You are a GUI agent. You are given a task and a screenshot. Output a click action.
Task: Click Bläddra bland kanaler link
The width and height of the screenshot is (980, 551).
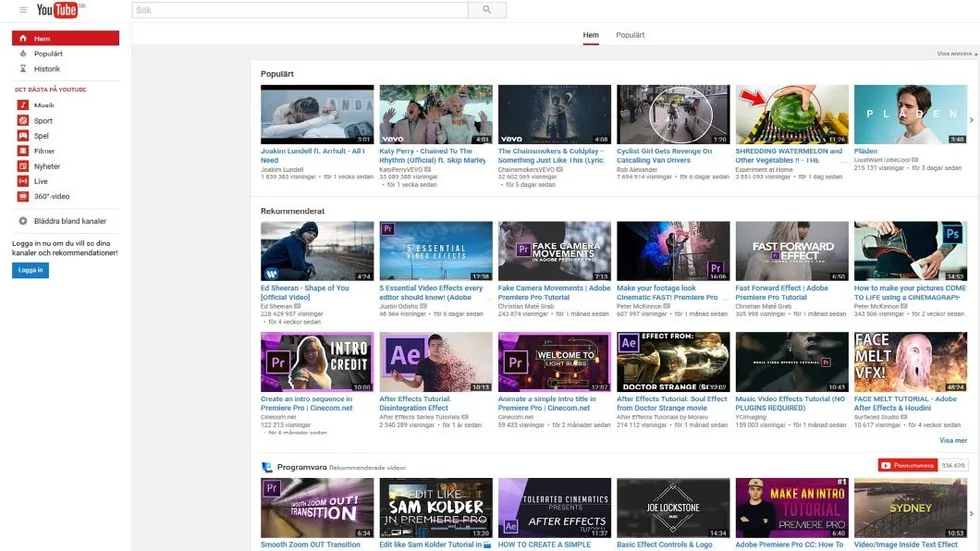[70, 221]
